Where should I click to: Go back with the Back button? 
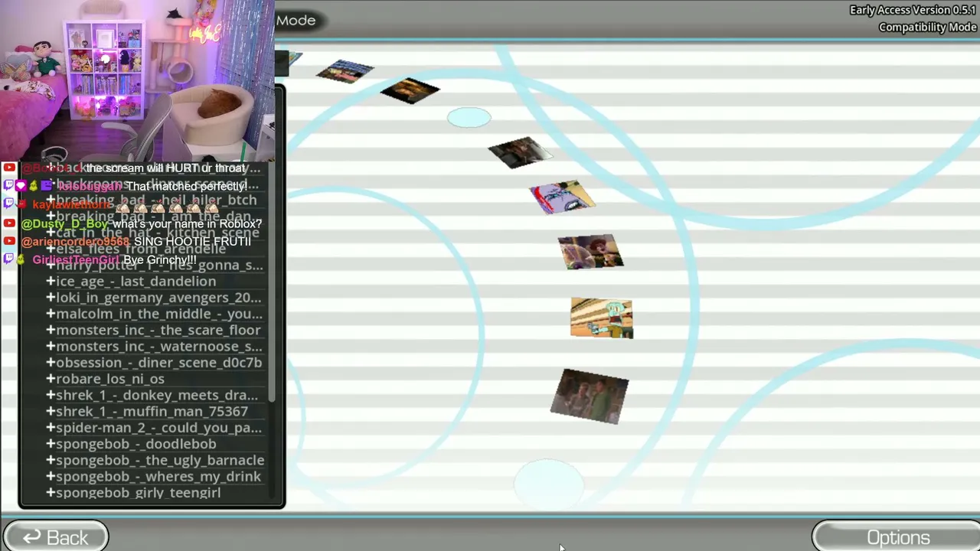(x=55, y=537)
